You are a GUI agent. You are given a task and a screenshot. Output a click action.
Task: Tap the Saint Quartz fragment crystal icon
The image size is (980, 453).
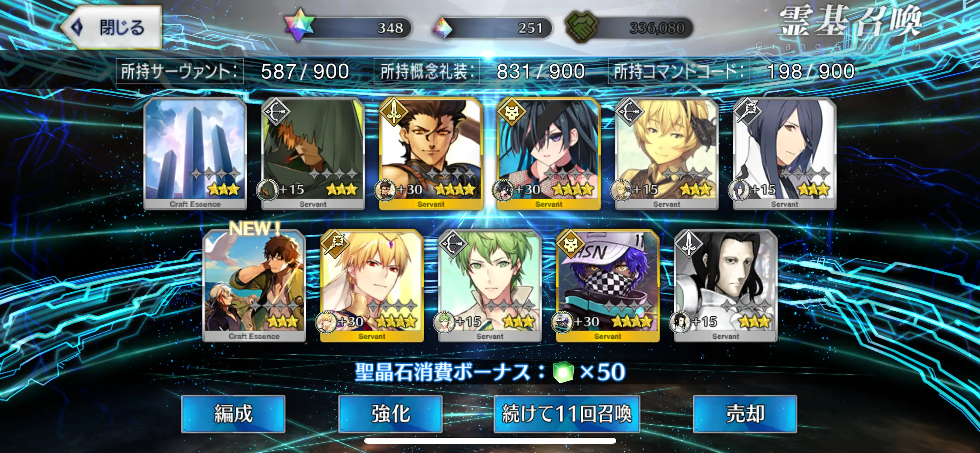442,28
